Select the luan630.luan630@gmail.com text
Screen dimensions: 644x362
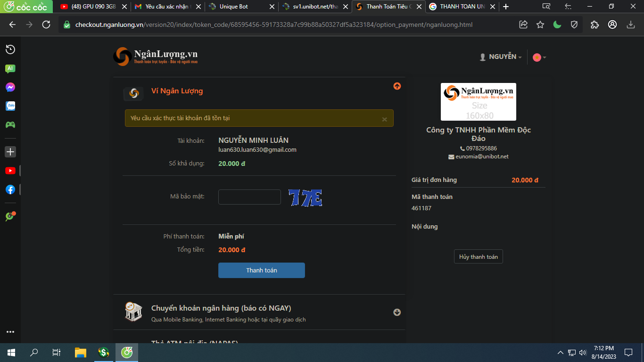tap(257, 150)
